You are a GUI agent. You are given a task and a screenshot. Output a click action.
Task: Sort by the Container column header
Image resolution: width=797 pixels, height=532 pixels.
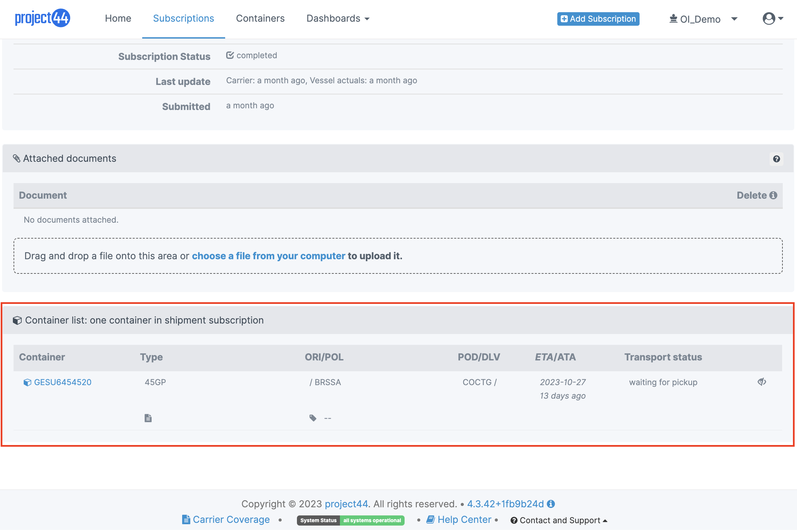(x=42, y=357)
